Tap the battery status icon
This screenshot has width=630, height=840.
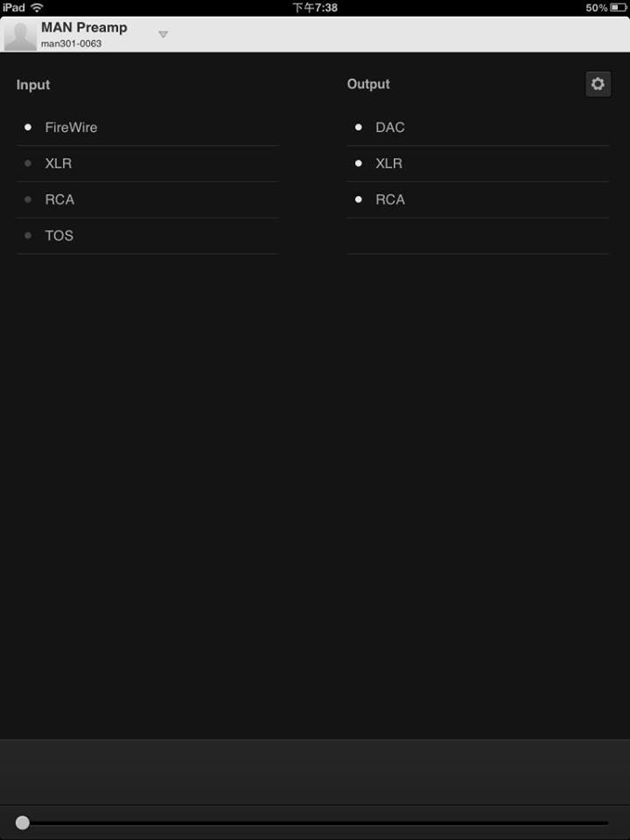coord(619,8)
